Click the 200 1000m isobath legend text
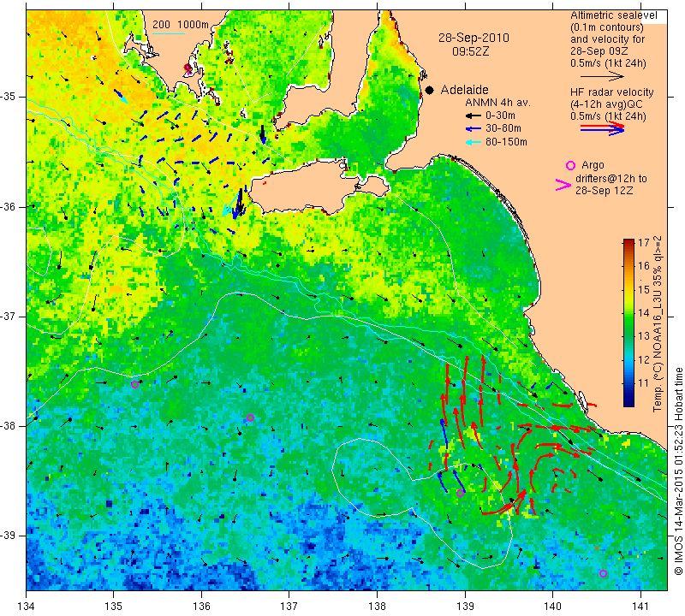Viewport: 685px width, 616px height. pos(181,25)
